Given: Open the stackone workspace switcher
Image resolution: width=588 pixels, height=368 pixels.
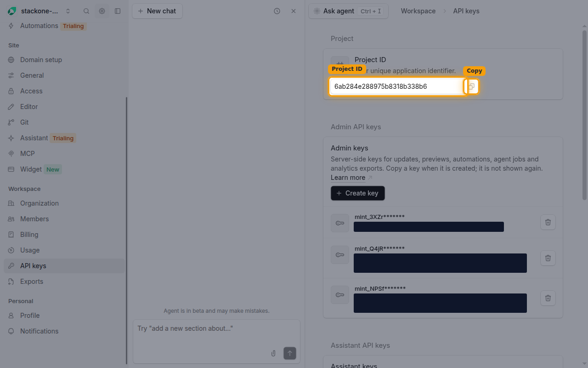Looking at the screenshot, I should click(x=40, y=11).
